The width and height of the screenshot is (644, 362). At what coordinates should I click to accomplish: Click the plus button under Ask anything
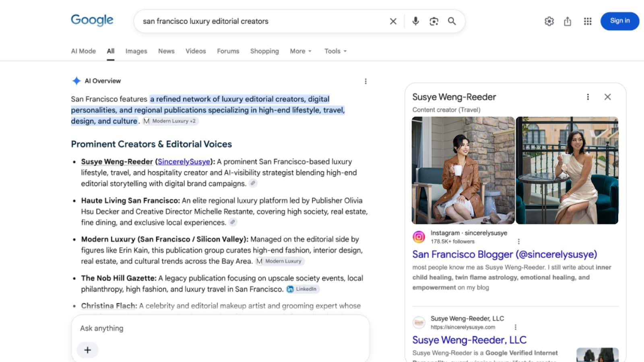point(87,350)
